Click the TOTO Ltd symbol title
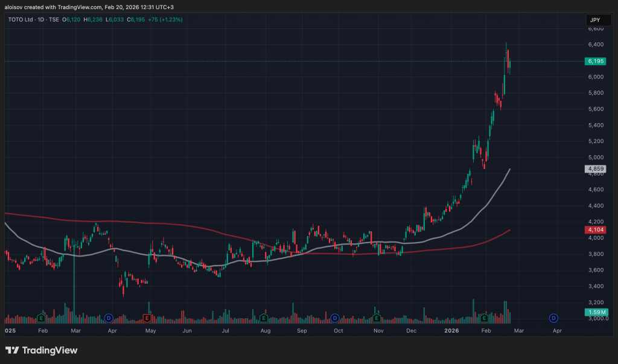618x364 pixels. coord(21,19)
